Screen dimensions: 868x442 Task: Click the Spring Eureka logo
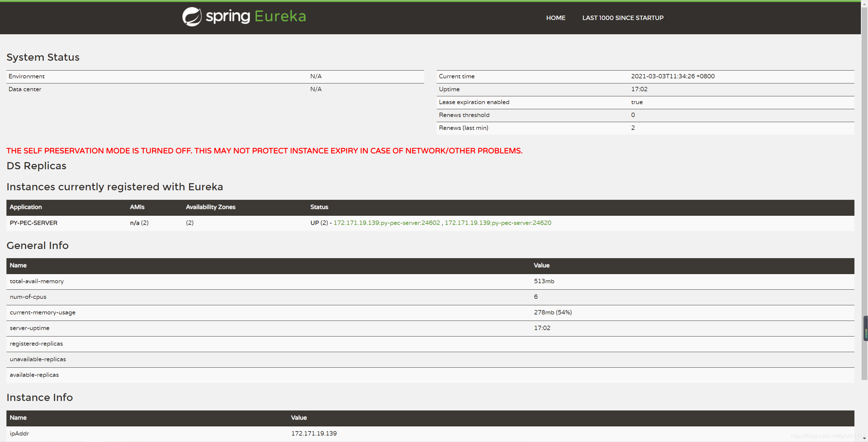243,17
